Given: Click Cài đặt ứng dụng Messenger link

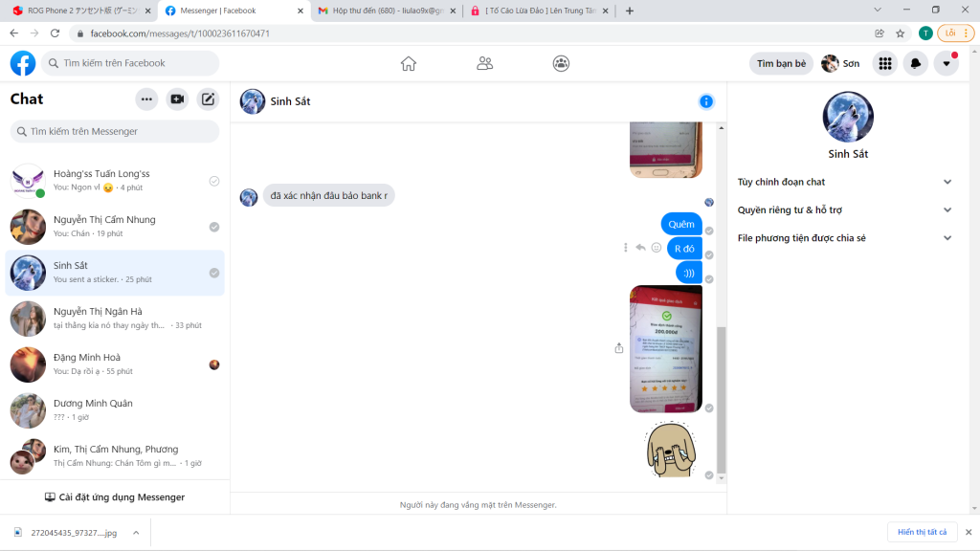Looking at the screenshot, I should pyautogui.click(x=115, y=497).
